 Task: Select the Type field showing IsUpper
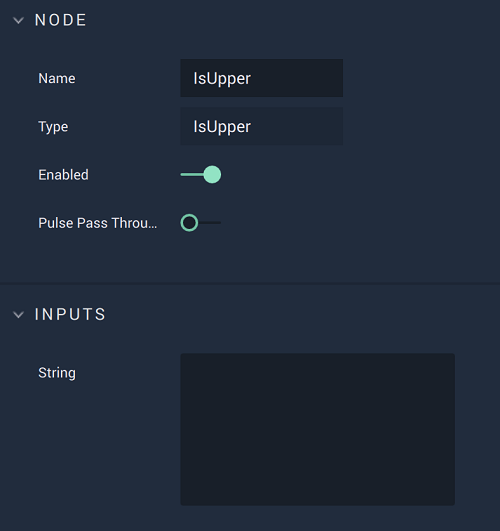pyautogui.click(x=262, y=127)
